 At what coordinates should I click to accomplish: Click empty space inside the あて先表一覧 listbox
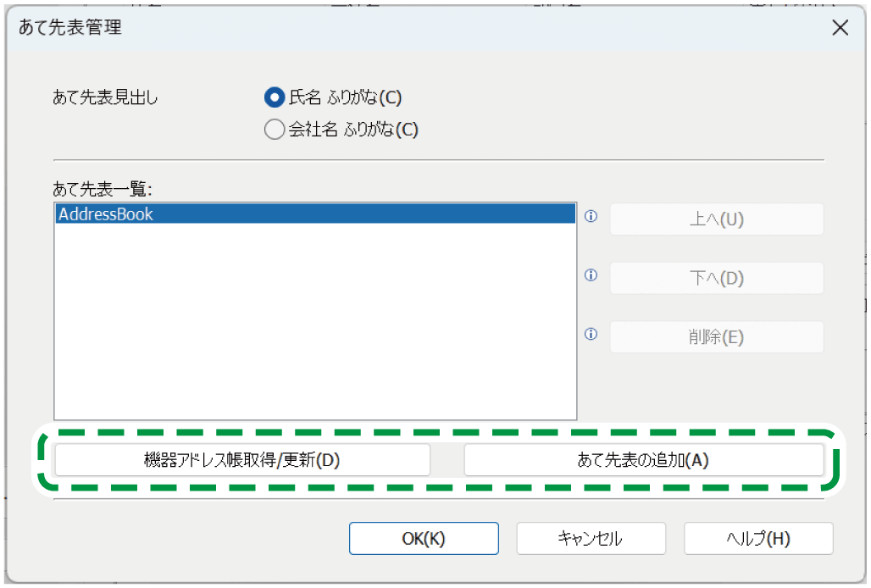click(313, 339)
